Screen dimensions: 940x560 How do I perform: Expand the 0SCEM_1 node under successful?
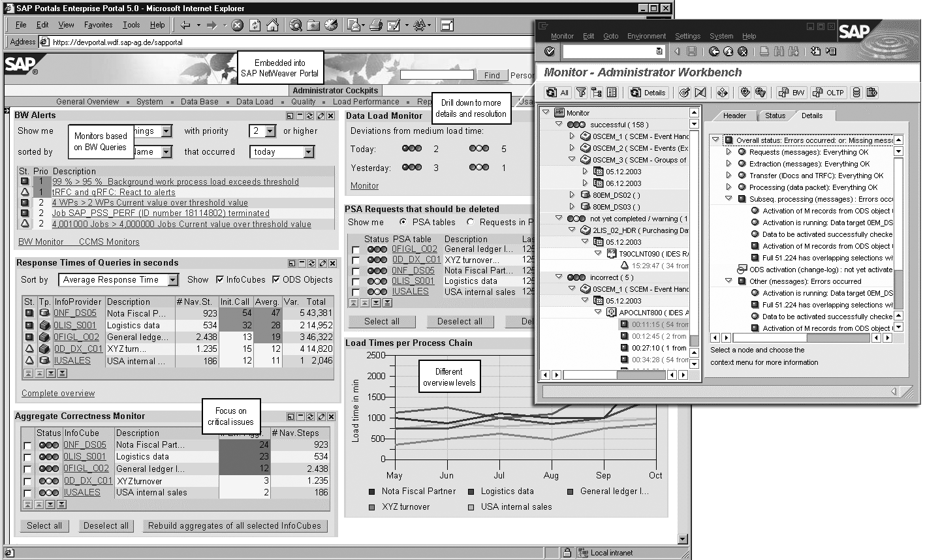[572, 136]
